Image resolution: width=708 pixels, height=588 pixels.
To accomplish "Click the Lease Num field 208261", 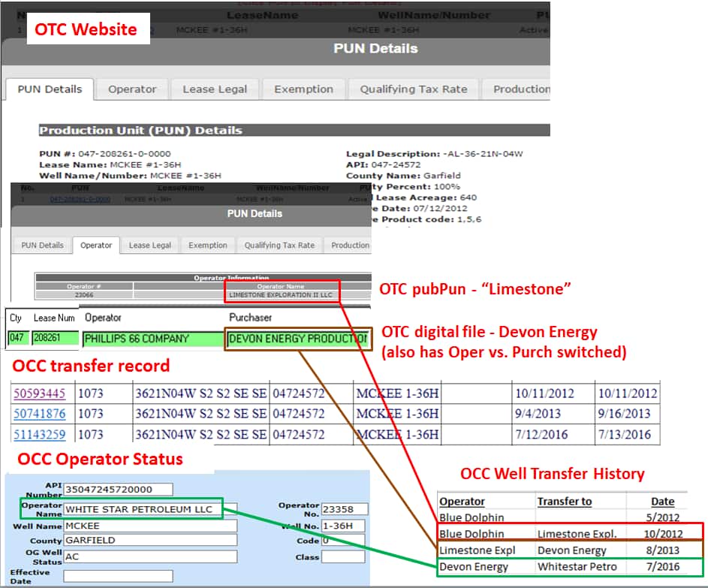I will (55, 338).
